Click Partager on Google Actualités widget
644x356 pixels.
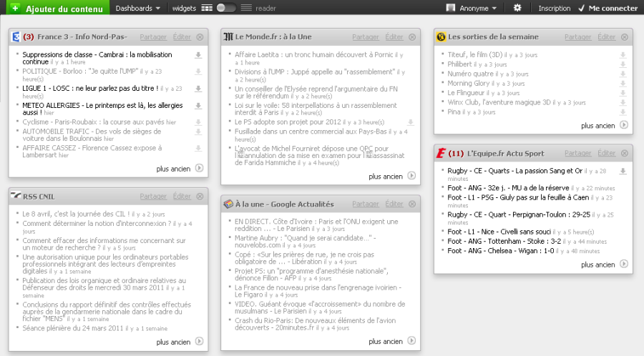tap(366, 204)
